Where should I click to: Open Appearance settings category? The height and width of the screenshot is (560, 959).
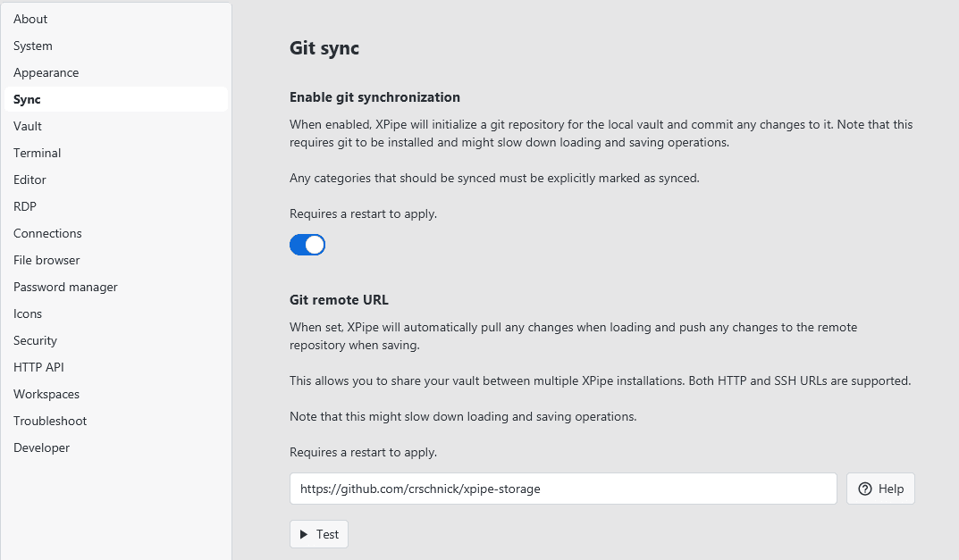pos(46,72)
